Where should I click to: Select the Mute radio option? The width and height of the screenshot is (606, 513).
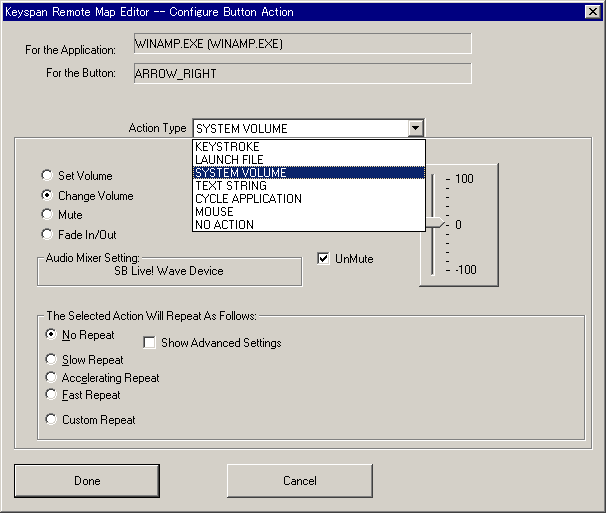tap(47, 214)
